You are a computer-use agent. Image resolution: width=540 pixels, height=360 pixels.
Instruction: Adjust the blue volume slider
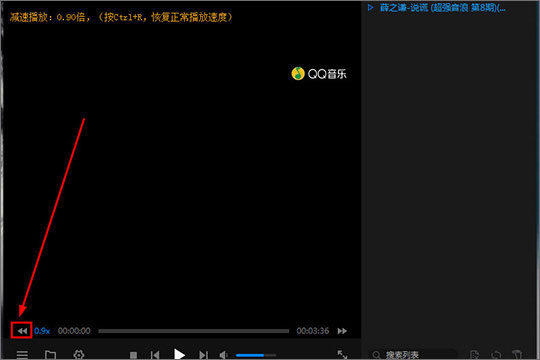point(256,355)
